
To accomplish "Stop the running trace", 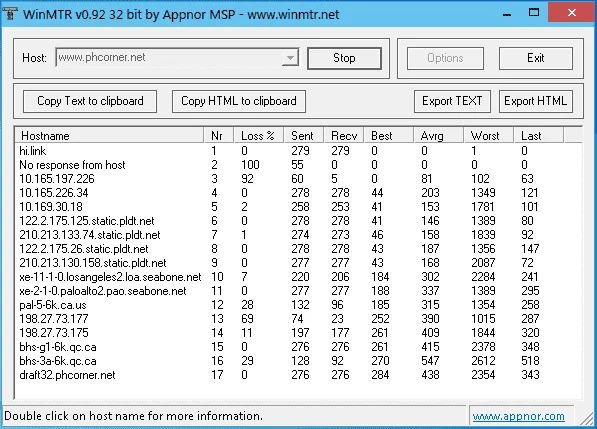I will [x=344, y=58].
